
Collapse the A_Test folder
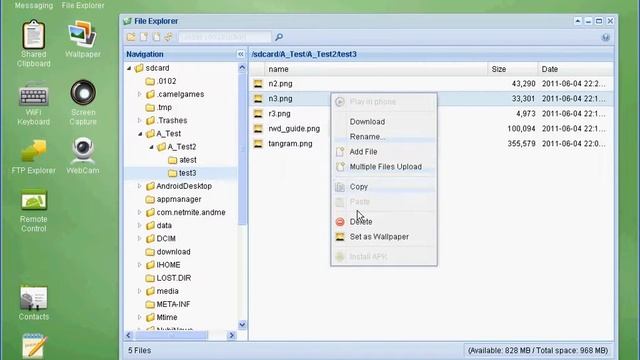tap(140, 133)
